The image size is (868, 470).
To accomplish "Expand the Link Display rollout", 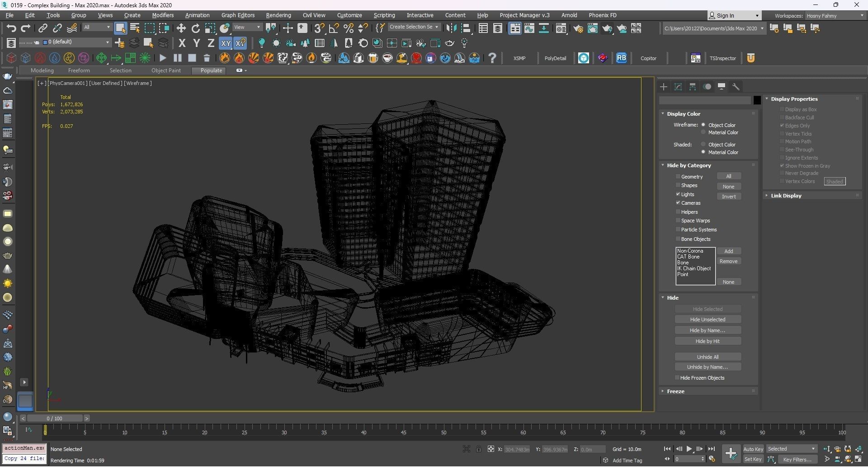I will [813, 196].
